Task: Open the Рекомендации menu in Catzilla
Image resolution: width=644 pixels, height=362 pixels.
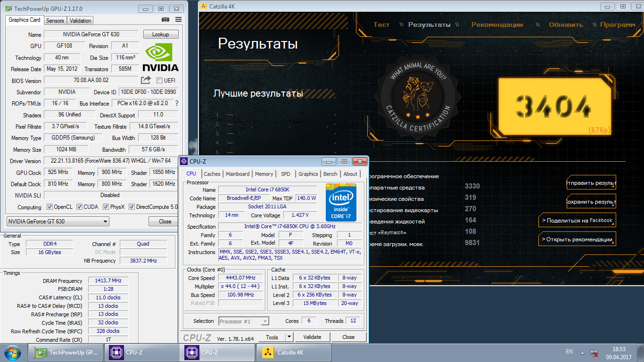Action: click(497, 25)
